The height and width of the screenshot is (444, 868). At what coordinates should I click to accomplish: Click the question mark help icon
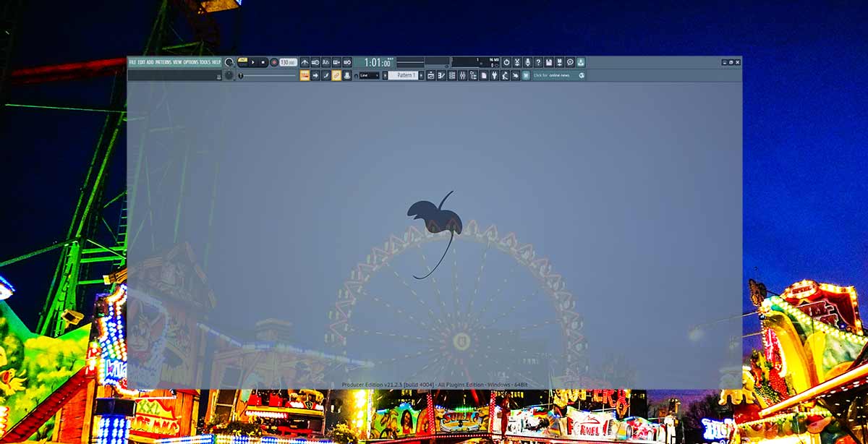(x=538, y=63)
